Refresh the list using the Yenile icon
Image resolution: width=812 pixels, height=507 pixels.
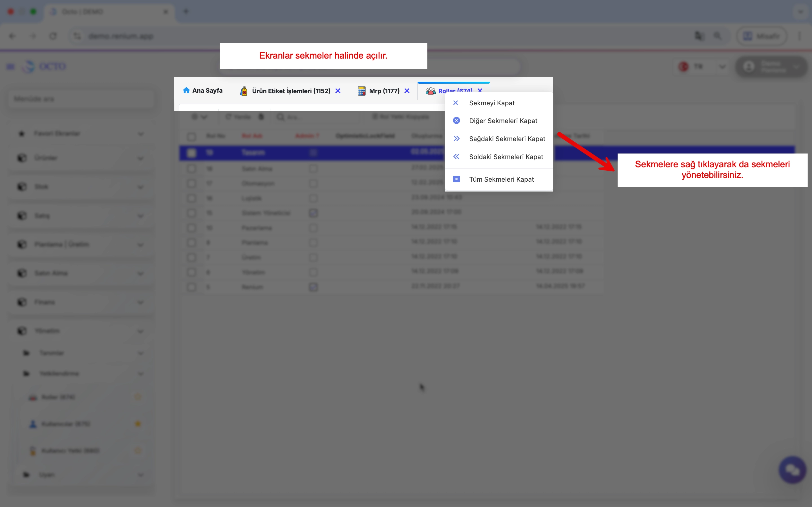230,117
